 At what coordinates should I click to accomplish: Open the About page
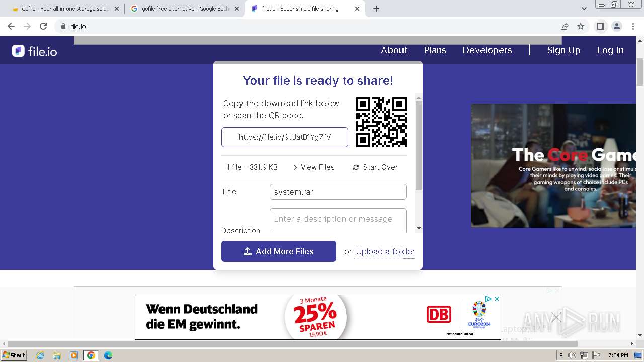click(394, 50)
